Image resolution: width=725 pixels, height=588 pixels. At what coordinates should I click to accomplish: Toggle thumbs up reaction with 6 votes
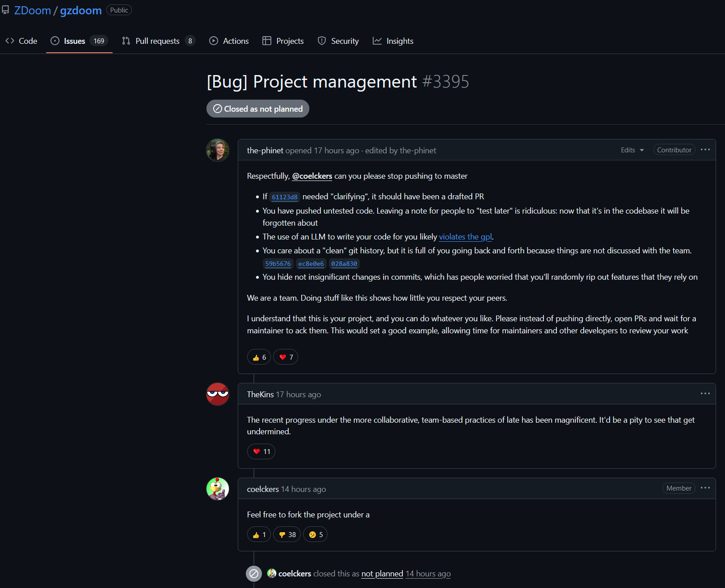pyautogui.click(x=259, y=357)
